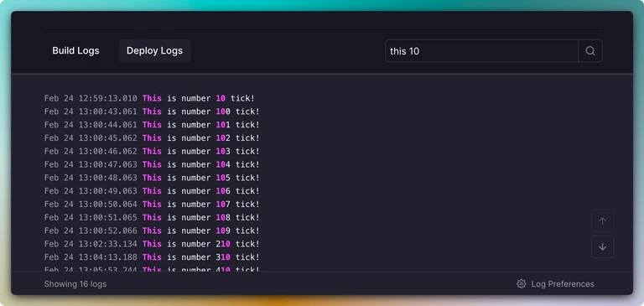Viewport: 644px width, 306px height.
Task: Select the log row 'number 210 tick!'
Action: [x=152, y=244]
